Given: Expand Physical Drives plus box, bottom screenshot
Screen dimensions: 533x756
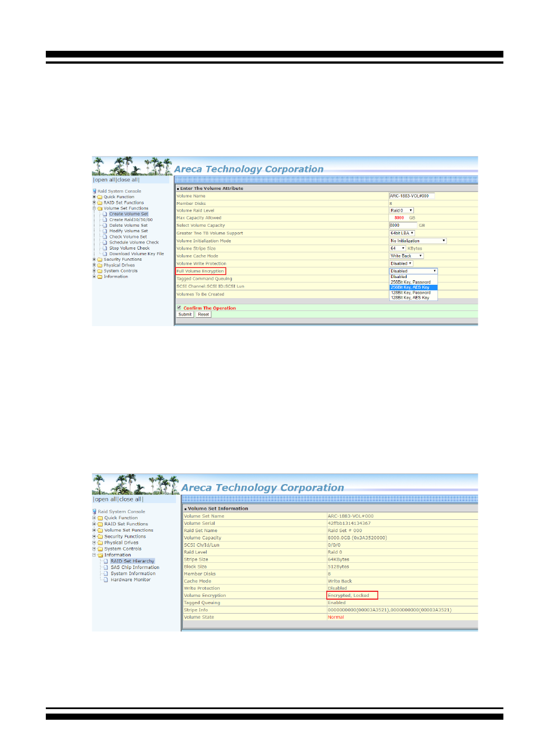Looking at the screenshot, I should [x=94, y=543].
